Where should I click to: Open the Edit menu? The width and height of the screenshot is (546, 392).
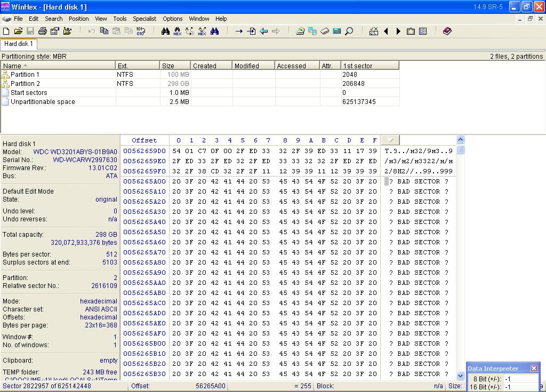(x=34, y=19)
